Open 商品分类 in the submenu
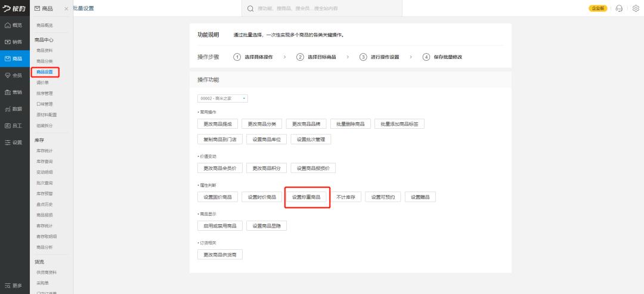 tap(44, 61)
